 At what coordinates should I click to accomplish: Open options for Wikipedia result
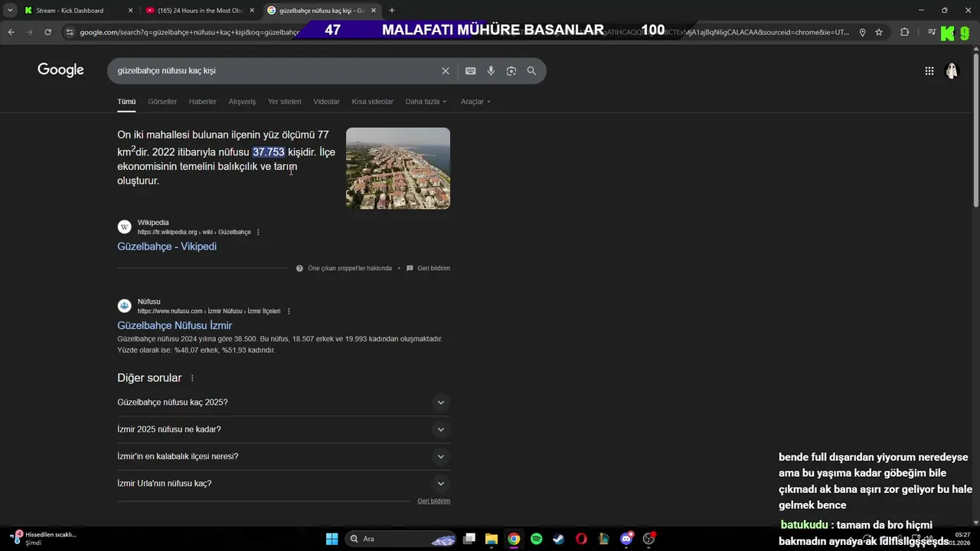[258, 232]
